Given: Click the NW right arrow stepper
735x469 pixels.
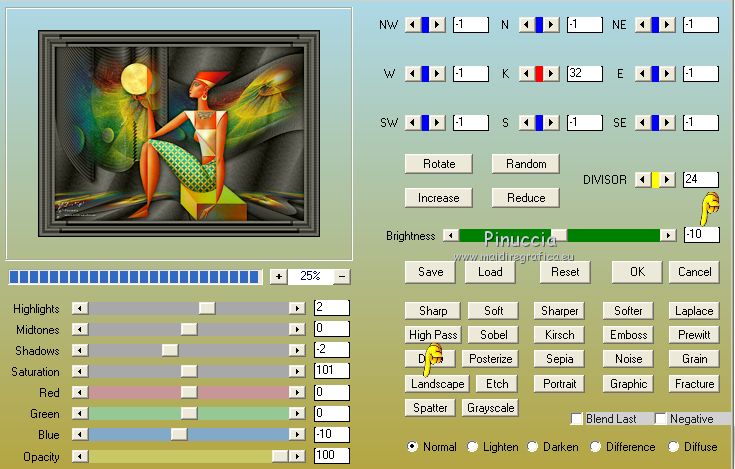Looking at the screenshot, I should point(437,24).
